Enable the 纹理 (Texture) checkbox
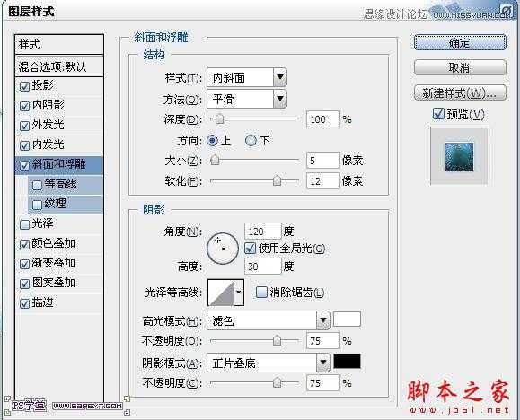The width and height of the screenshot is (520, 420). pos(37,205)
